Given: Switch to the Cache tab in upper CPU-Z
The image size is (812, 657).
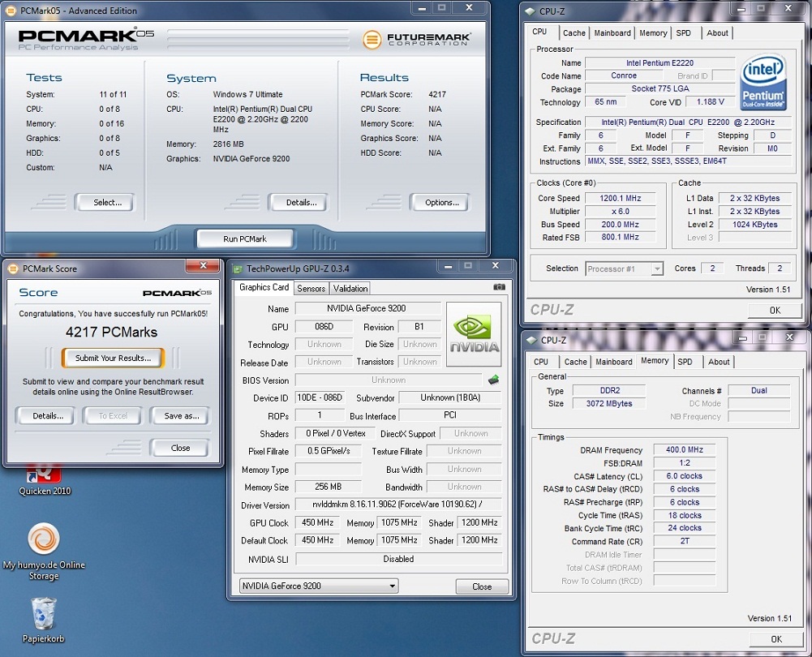Looking at the screenshot, I should coord(574,33).
